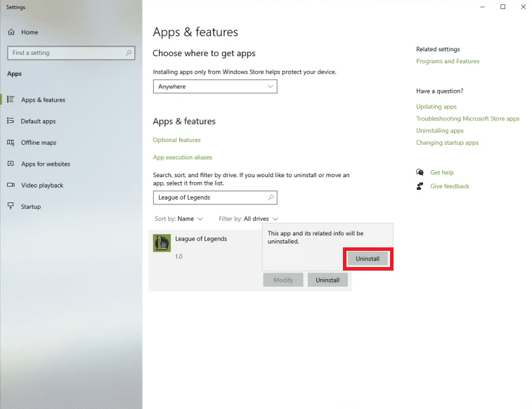Viewport: 532px width, 409px height.
Task: Open Video playback settings page
Action: tap(42, 185)
